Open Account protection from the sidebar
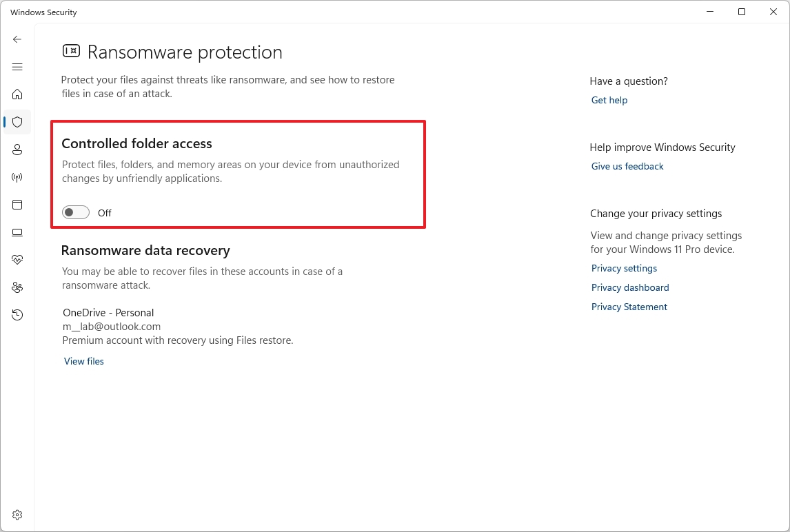Image resolution: width=790 pixels, height=532 pixels. pos(17,150)
